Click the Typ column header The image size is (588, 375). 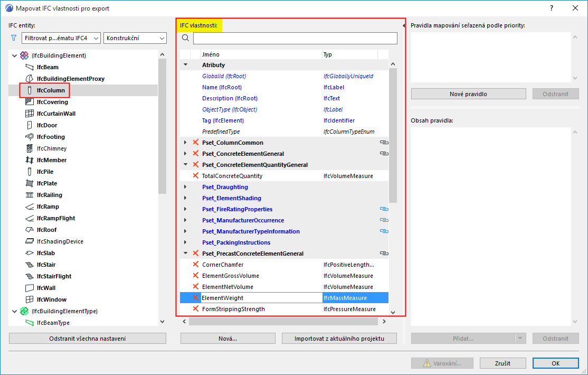point(349,54)
